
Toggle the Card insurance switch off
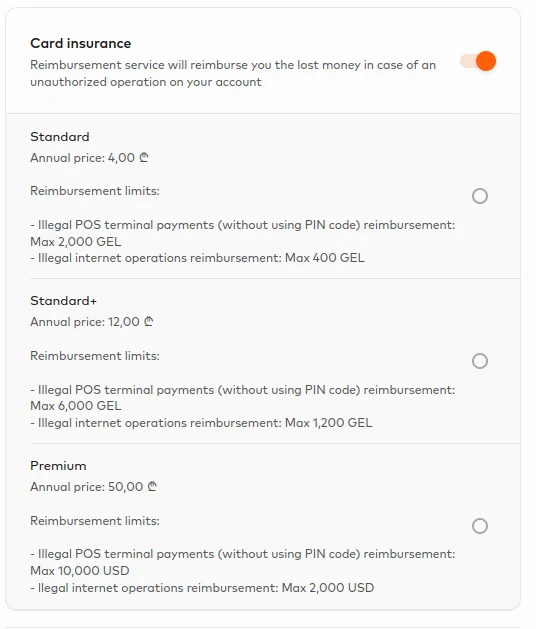tap(478, 61)
